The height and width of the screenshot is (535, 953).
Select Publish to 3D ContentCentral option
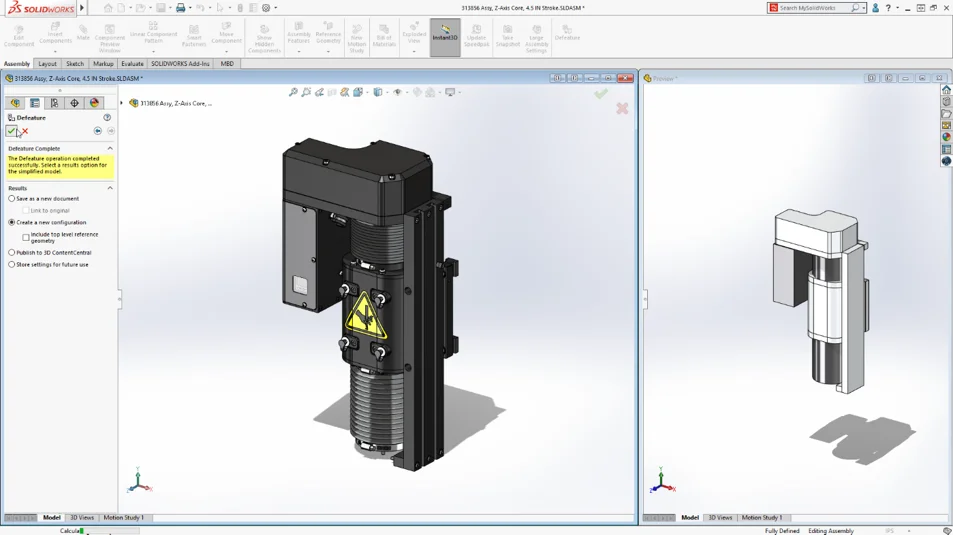(x=12, y=253)
